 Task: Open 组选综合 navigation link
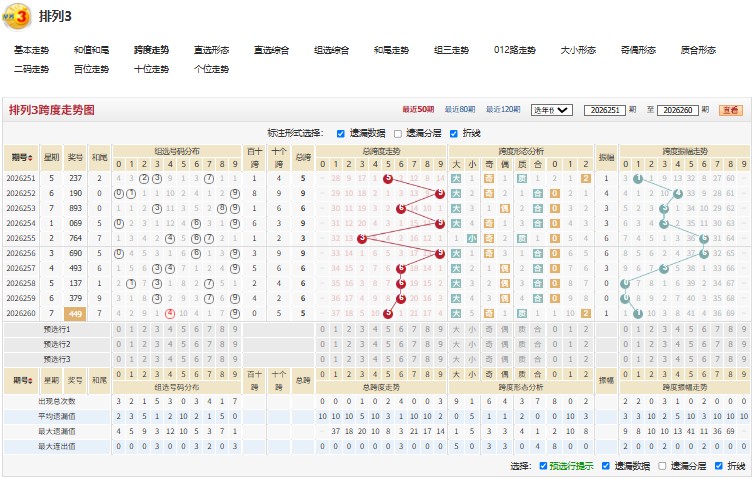(x=331, y=50)
